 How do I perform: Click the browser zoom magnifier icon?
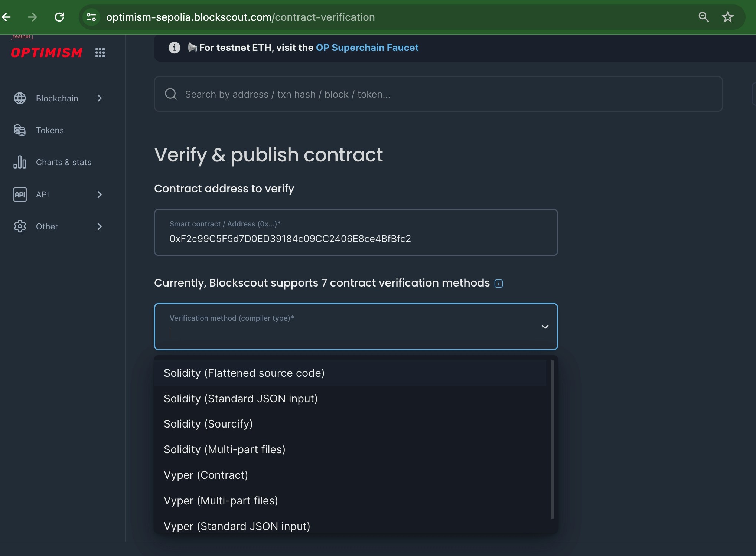click(704, 17)
